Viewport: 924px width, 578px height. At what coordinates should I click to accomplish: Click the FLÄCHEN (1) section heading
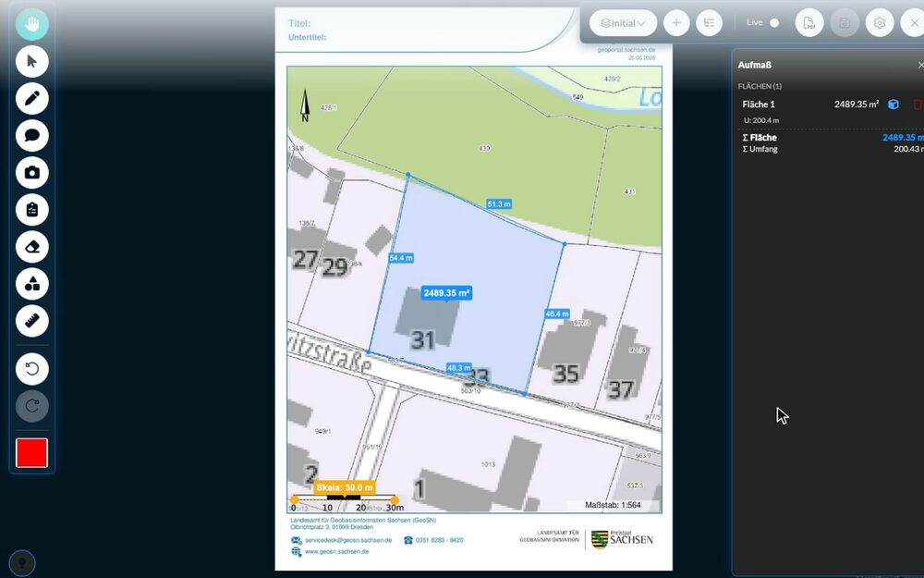tap(760, 86)
